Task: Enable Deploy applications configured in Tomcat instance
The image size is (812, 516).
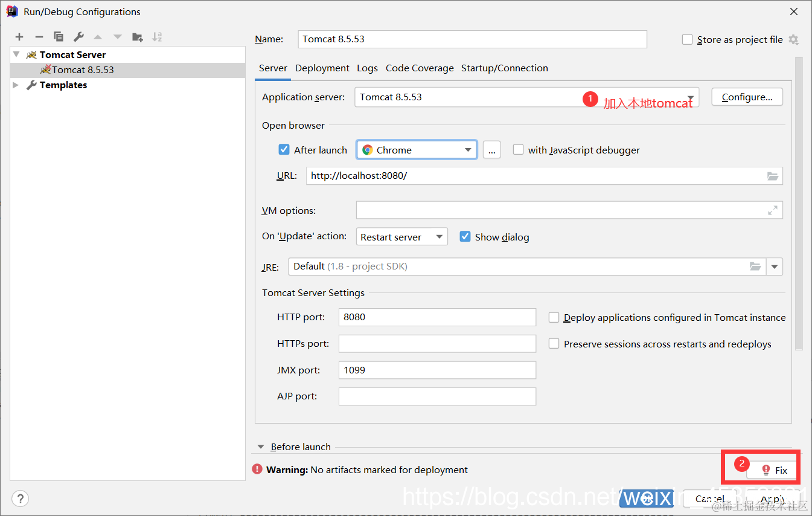Action: [554, 317]
